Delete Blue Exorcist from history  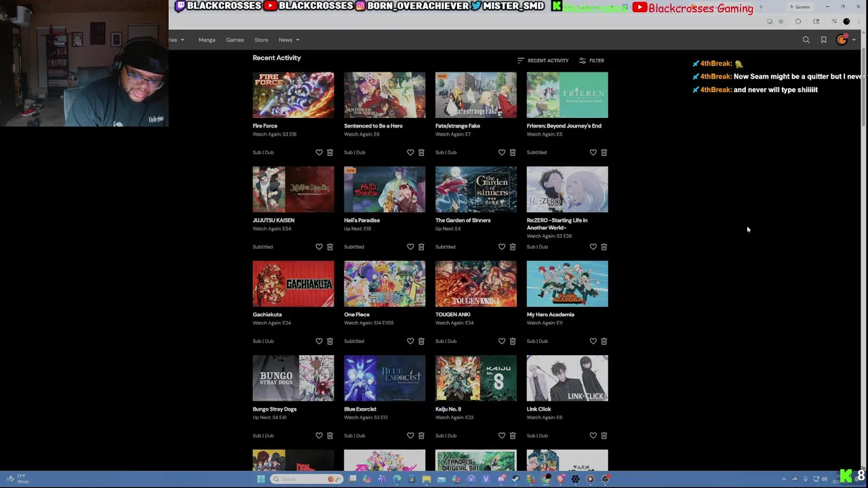point(421,436)
